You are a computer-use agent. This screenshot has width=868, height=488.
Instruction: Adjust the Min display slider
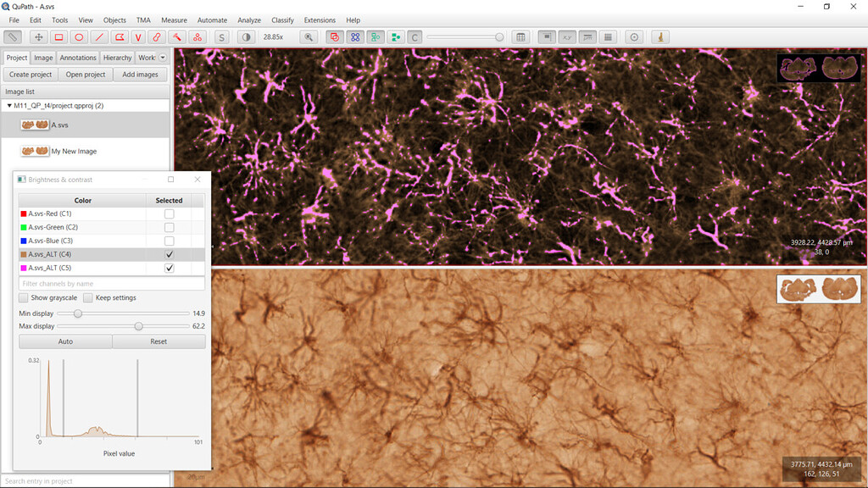(78, 313)
